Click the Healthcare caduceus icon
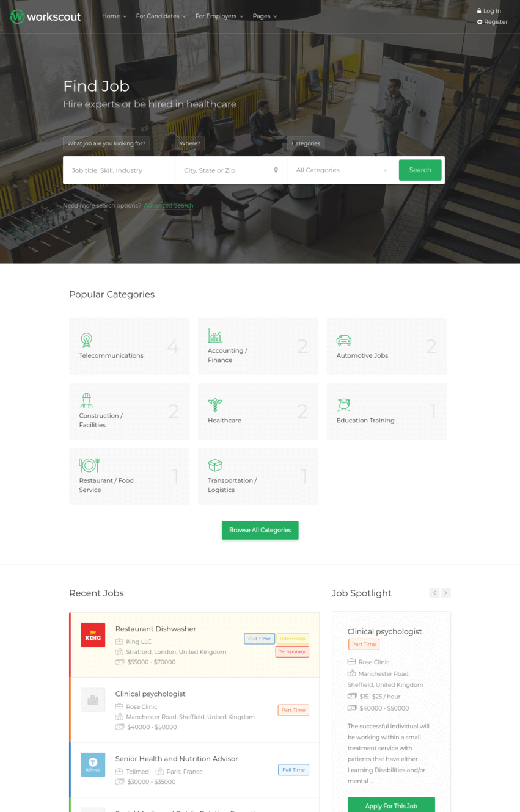 (x=215, y=405)
